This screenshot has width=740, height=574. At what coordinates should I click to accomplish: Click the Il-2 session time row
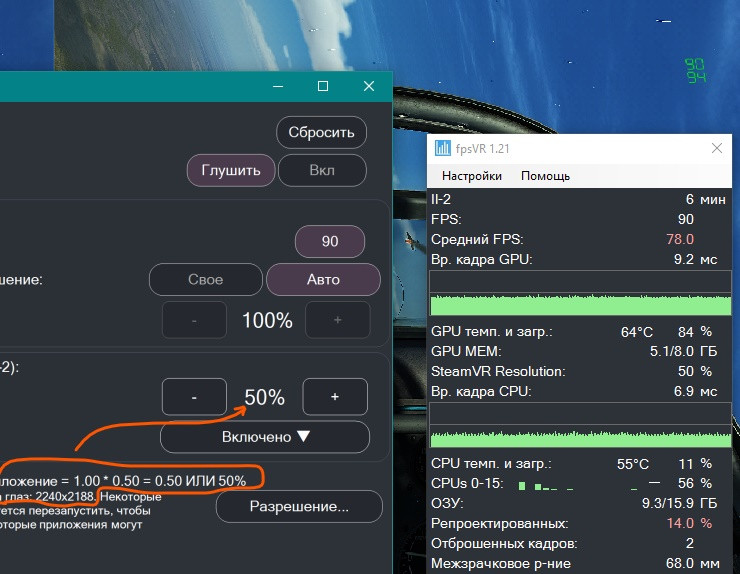(x=578, y=200)
